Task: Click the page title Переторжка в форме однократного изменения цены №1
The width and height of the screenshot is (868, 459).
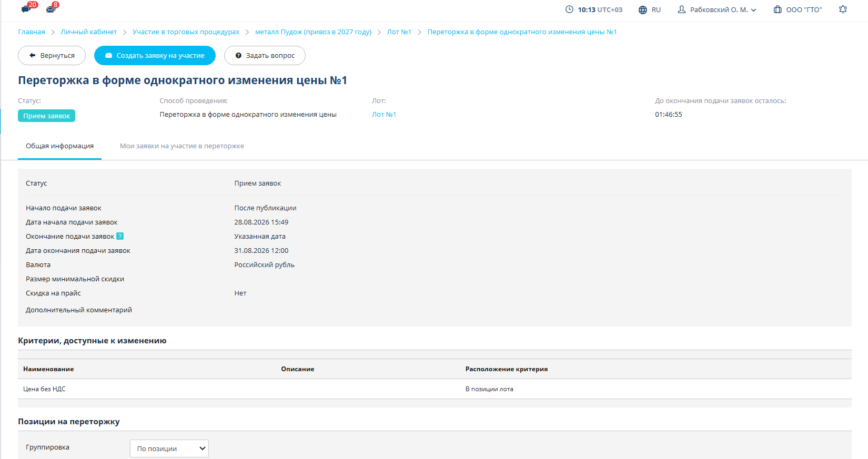Action: [x=183, y=80]
